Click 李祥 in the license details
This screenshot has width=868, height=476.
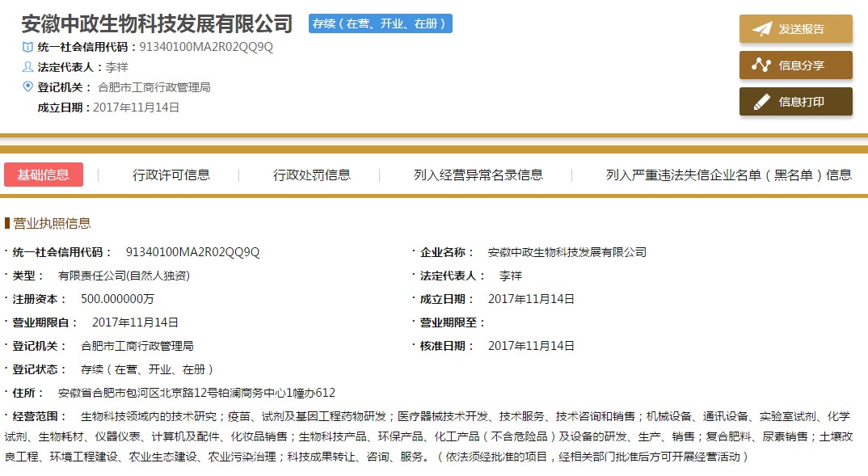click(510, 276)
